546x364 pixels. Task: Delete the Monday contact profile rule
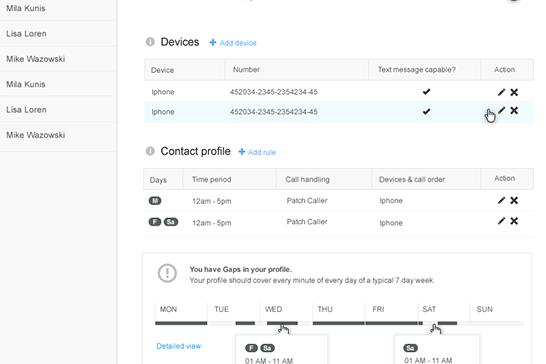514,200
